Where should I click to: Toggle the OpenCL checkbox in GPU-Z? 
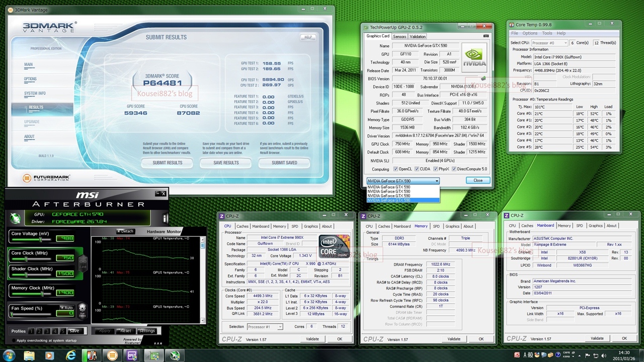(395, 169)
